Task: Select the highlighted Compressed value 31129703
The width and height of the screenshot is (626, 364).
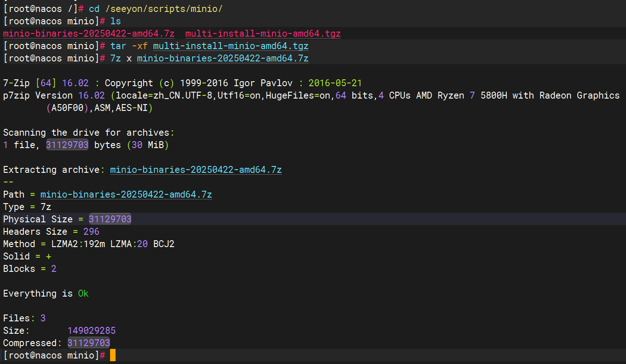Action: pos(89,343)
